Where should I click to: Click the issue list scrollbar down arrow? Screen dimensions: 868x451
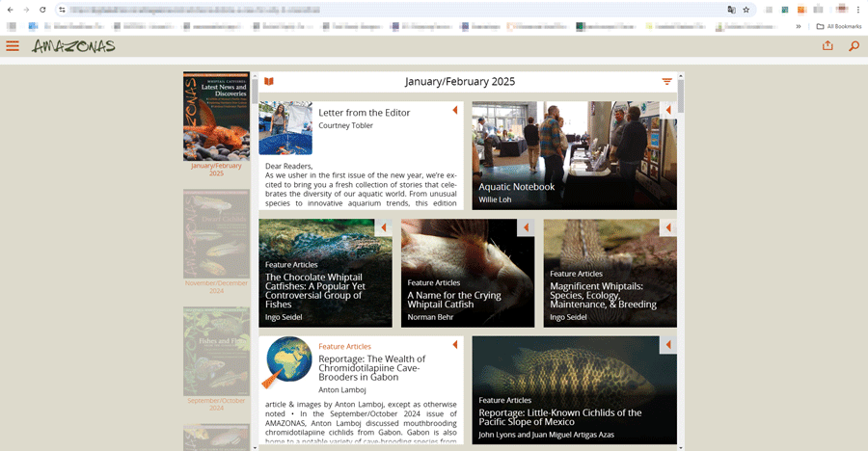pyautogui.click(x=255, y=447)
